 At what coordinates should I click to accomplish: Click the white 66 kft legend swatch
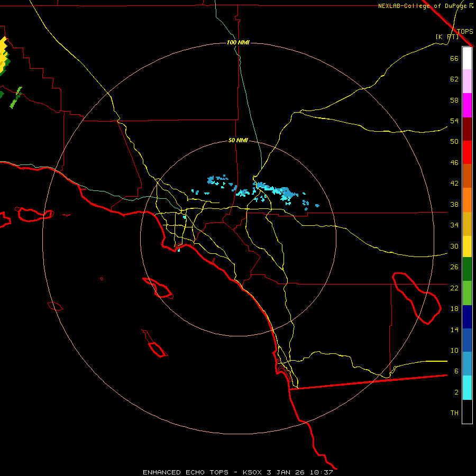[x=467, y=58]
